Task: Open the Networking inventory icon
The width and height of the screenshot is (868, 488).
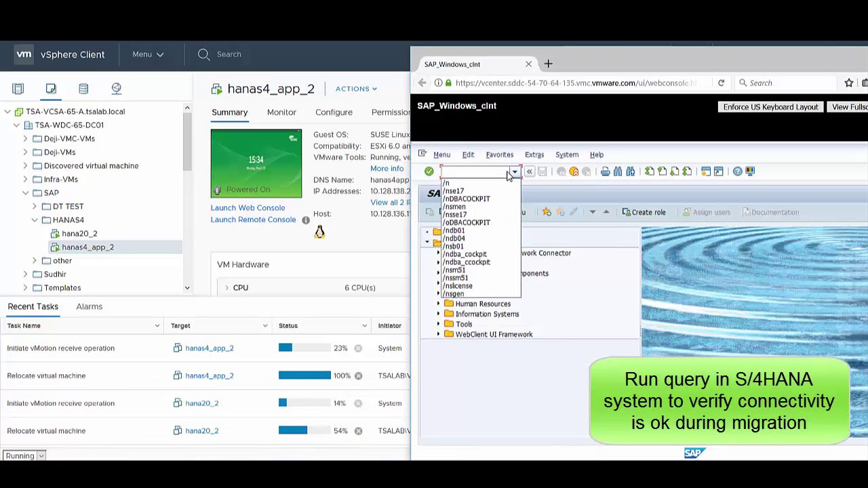Action: tap(116, 89)
